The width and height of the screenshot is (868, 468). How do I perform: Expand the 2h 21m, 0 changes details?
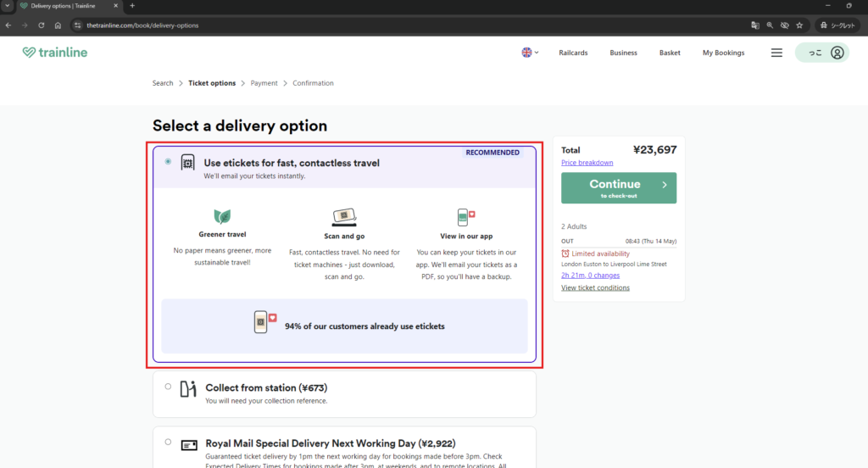coord(590,276)
